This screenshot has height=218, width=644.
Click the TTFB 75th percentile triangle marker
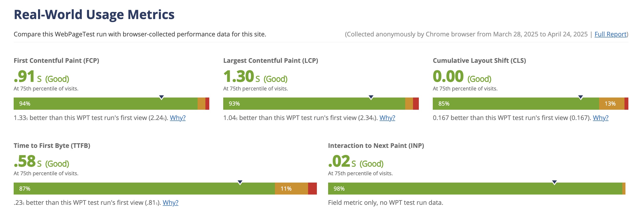click(240, 182)
